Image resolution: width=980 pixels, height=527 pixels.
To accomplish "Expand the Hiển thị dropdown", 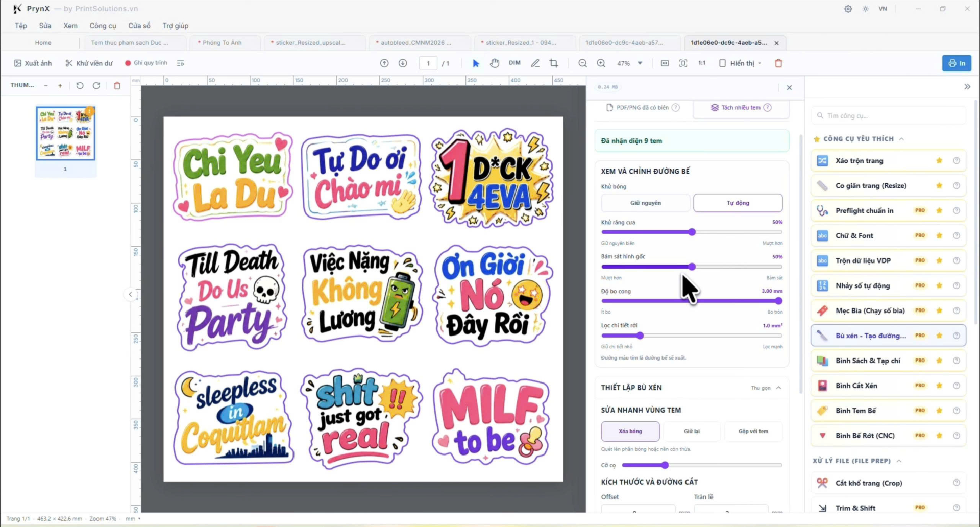I will click(x=740, y=63).
